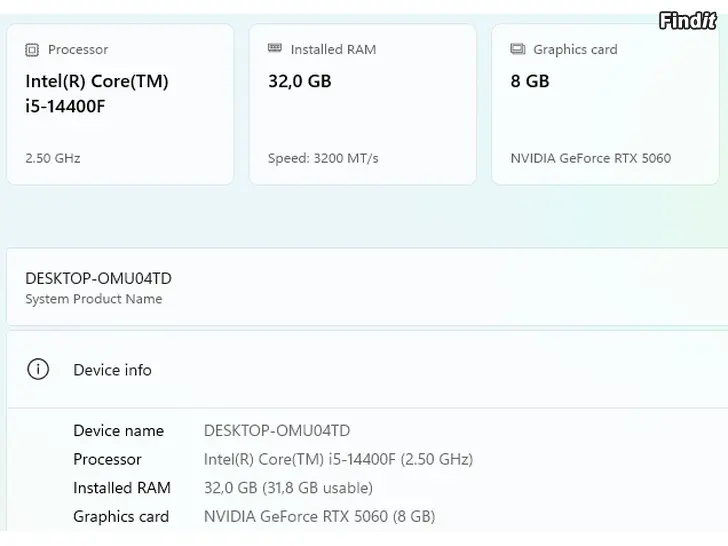This screenshot has width=728, height=546.
Task: Click the 'DESKTOP-OMU04TD' title above System Product Name
Action: pos(98,279)
